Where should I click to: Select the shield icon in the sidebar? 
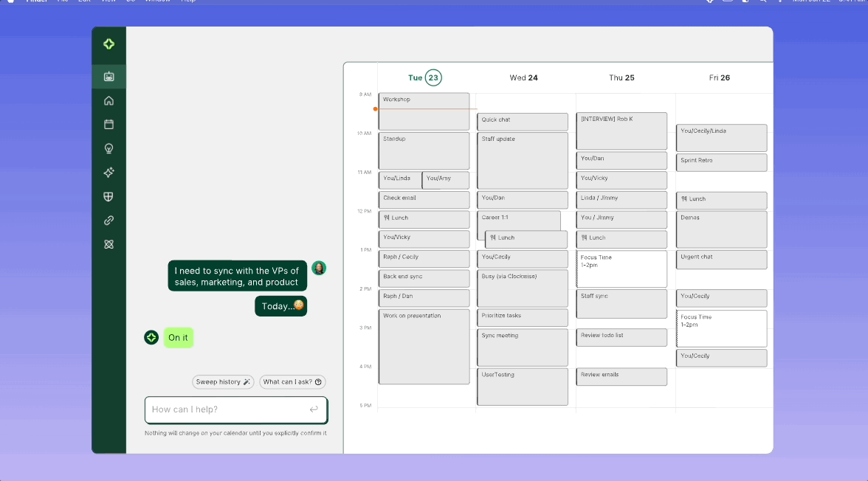(109, 196)
